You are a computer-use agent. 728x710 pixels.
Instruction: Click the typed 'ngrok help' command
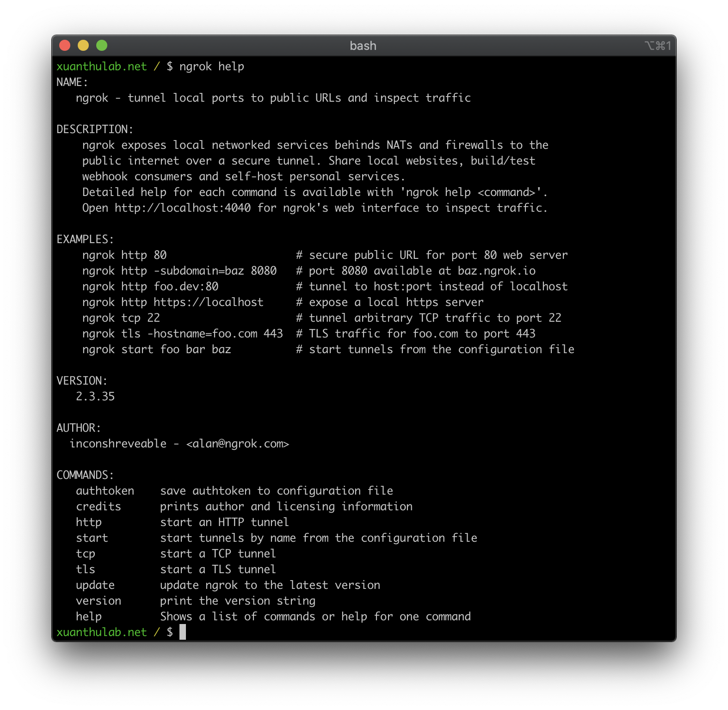(x=212, y=67)
